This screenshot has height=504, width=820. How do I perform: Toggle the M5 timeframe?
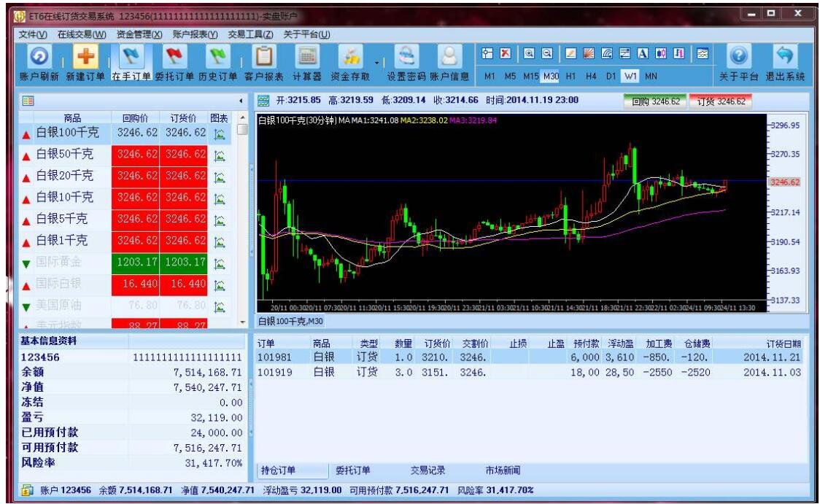(511, 77)
